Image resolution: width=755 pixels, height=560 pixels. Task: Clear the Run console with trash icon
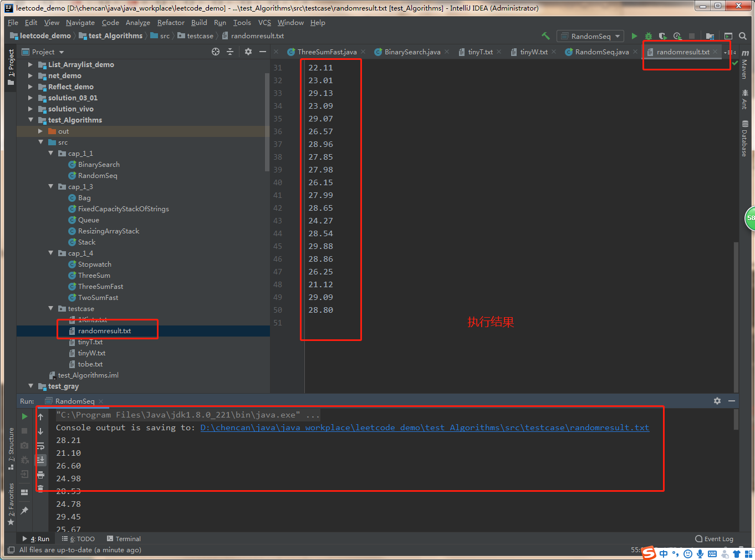[40, 488]
